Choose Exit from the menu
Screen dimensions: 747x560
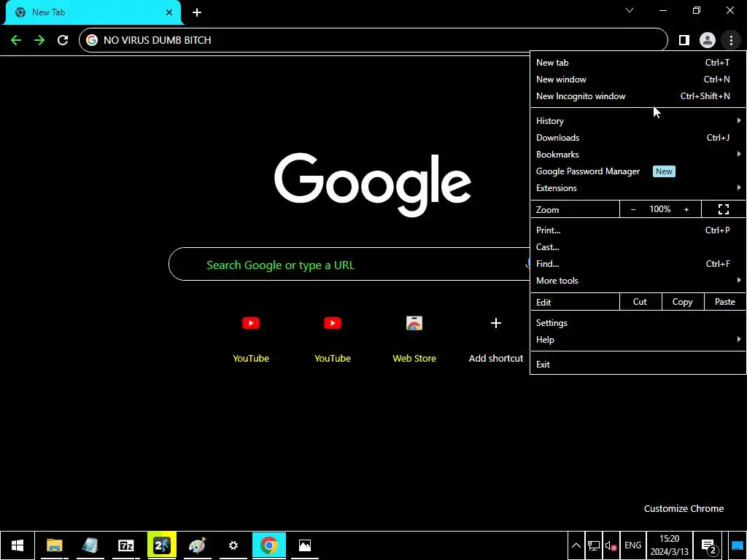(638, 365)
